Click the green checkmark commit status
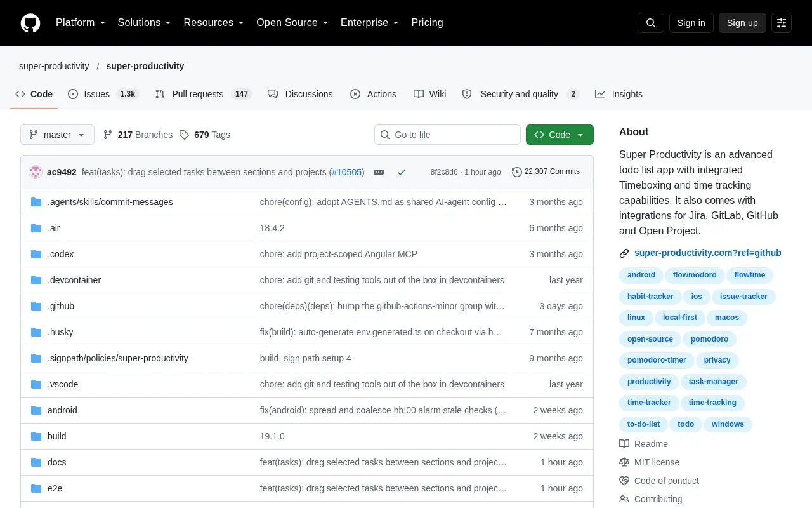 pos(401,172)
